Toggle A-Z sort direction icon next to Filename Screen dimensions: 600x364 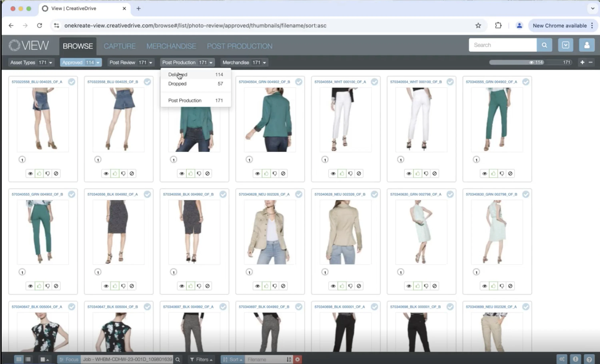pyautogui.click(x=289, y=359)
